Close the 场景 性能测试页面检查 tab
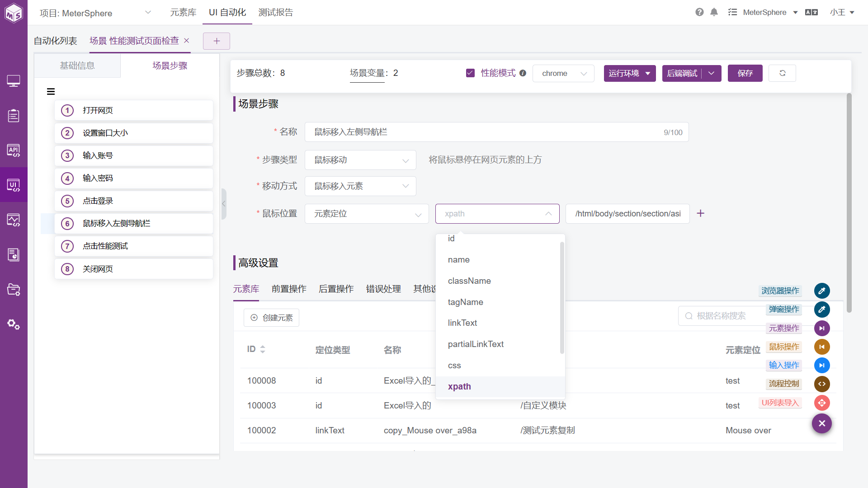 (x=186, y=41)
